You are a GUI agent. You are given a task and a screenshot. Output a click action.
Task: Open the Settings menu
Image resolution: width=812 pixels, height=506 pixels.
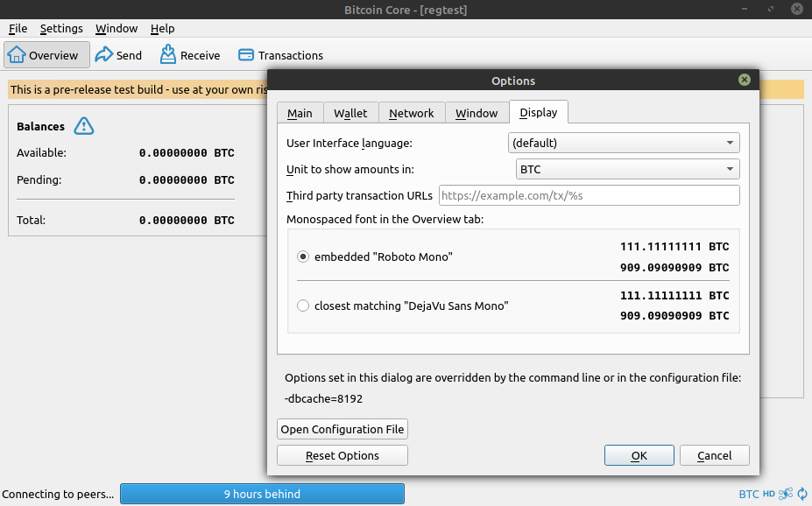pyautogui.click(x=61, y=28)
